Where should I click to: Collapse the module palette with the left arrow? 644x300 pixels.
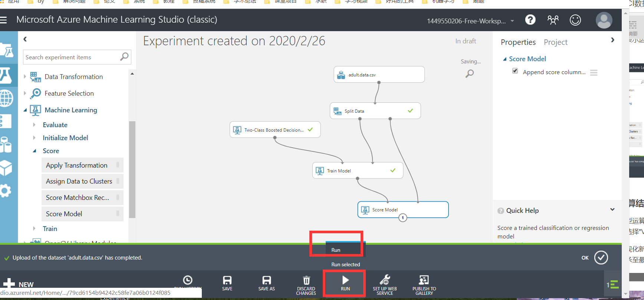[x=25, y=39]
